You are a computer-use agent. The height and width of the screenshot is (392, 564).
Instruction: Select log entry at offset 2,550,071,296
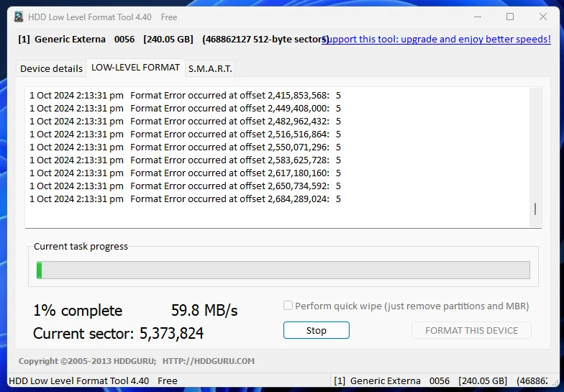[x=185, y=147]
